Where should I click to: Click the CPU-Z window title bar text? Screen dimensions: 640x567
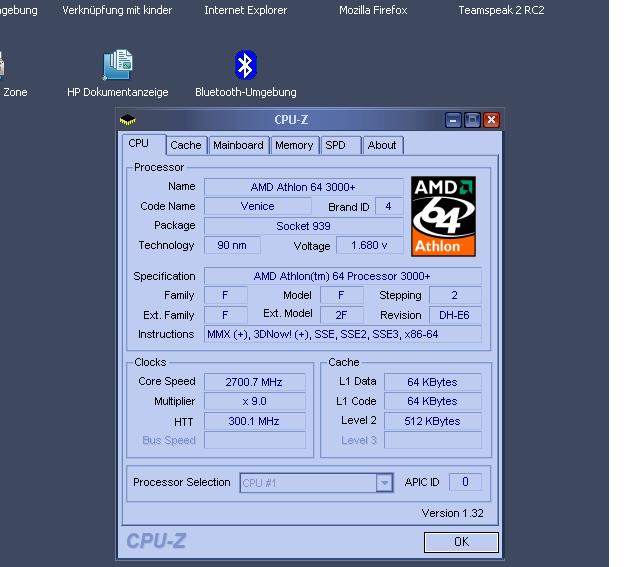pyautogui.click(x=291, y=120)
